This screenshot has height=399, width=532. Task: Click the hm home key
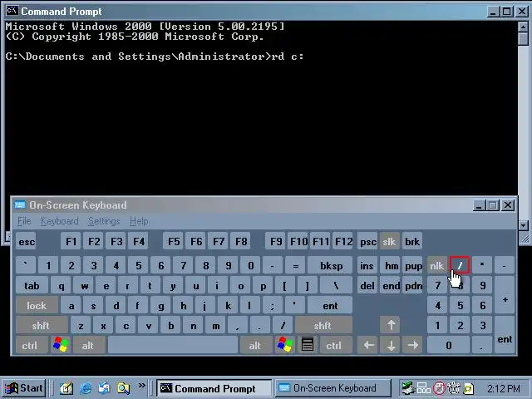(x=391, y=265)
